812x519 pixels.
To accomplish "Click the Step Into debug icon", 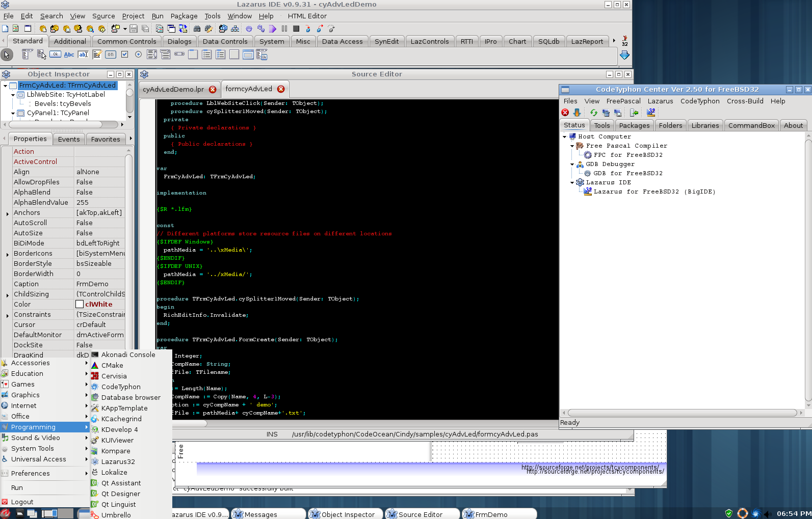I will [x=308, y=29].
